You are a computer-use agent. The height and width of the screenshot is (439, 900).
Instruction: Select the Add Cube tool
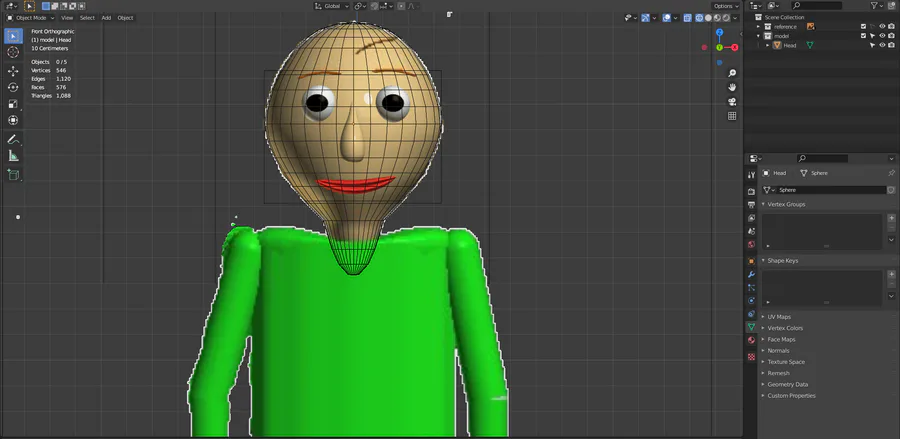tap(13, 174)
